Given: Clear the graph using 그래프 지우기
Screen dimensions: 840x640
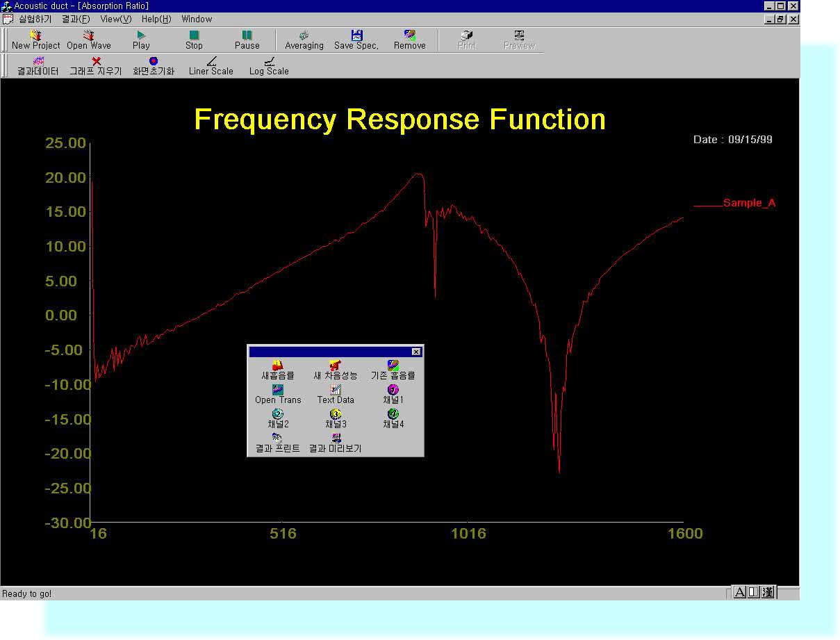Looking at the screenshot, I should pyautogui.click(x=96, y=66).
